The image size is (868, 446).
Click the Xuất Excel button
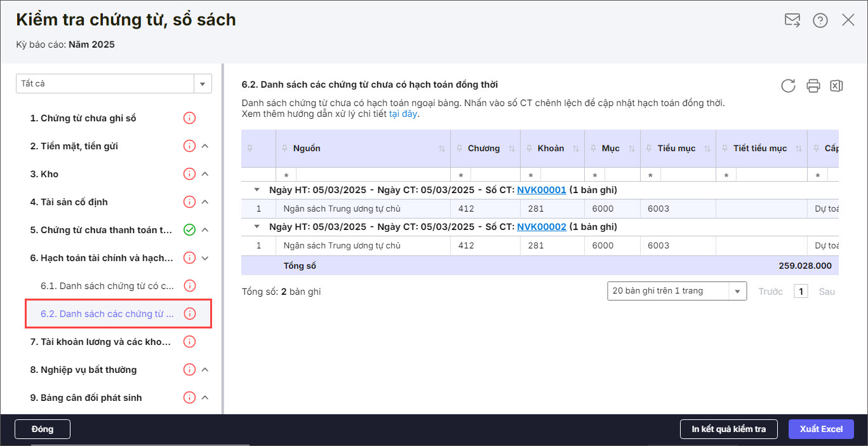click(821, 429)
